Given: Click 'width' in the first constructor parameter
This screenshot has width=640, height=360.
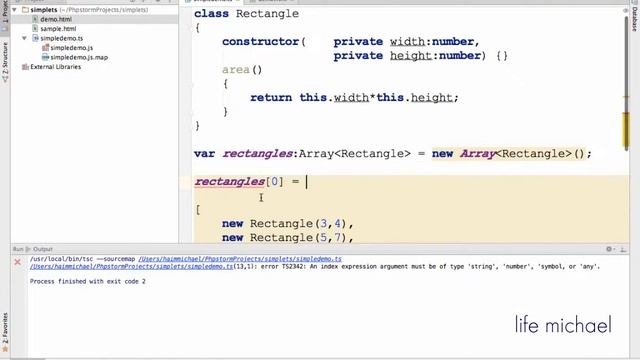Looking at the screenshot, I should (x=407, y=42).
